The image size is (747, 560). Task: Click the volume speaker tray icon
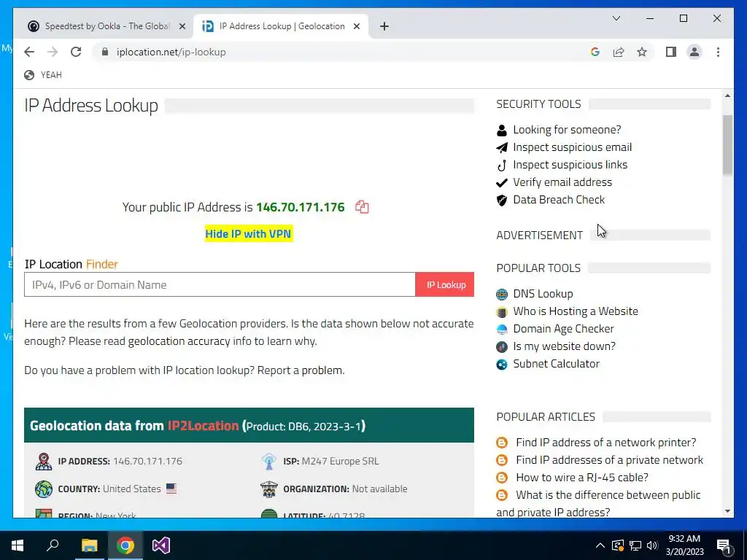coord(652,545)
